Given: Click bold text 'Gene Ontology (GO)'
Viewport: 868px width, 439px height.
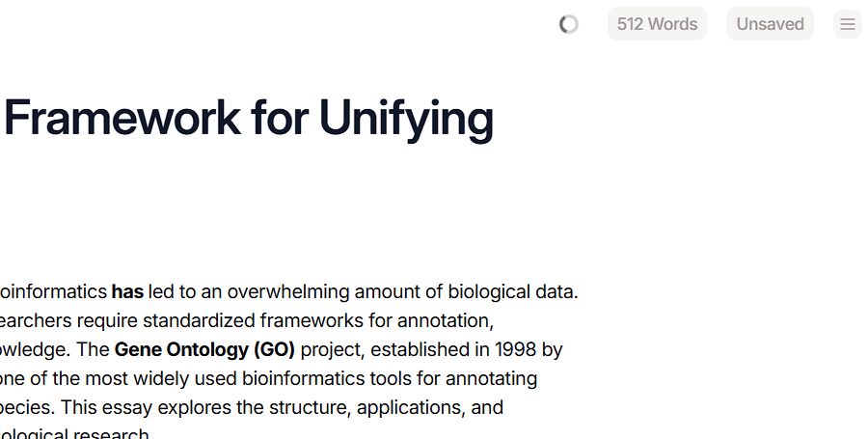Looking at the screenshot, I should tap(204, 350).
